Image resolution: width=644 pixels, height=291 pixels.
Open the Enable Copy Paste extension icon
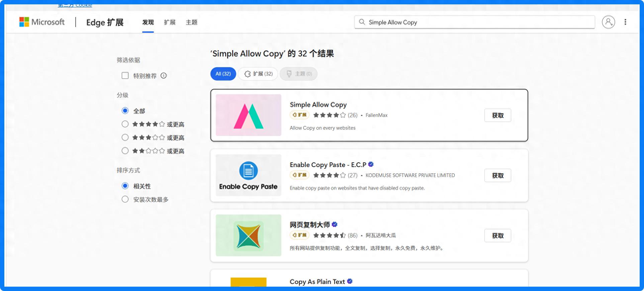[248, 175]
